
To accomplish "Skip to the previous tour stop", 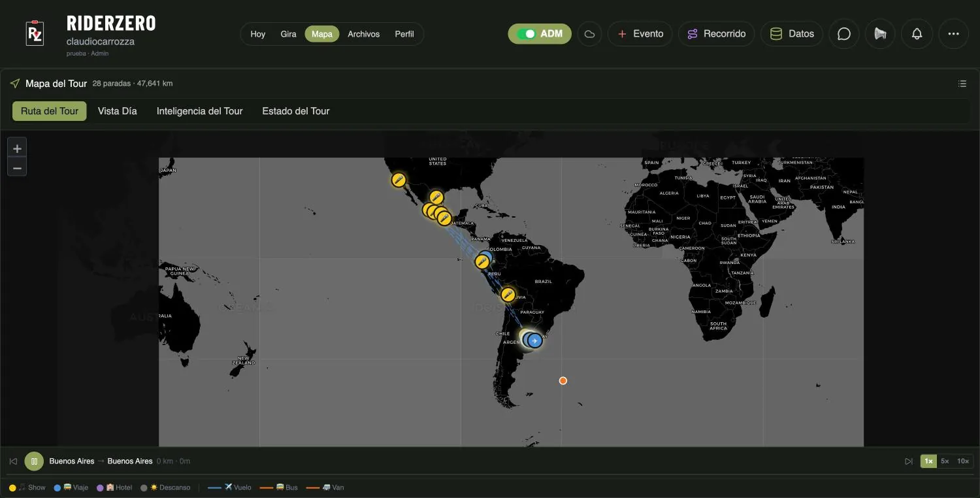I will (x=13, y=461).
